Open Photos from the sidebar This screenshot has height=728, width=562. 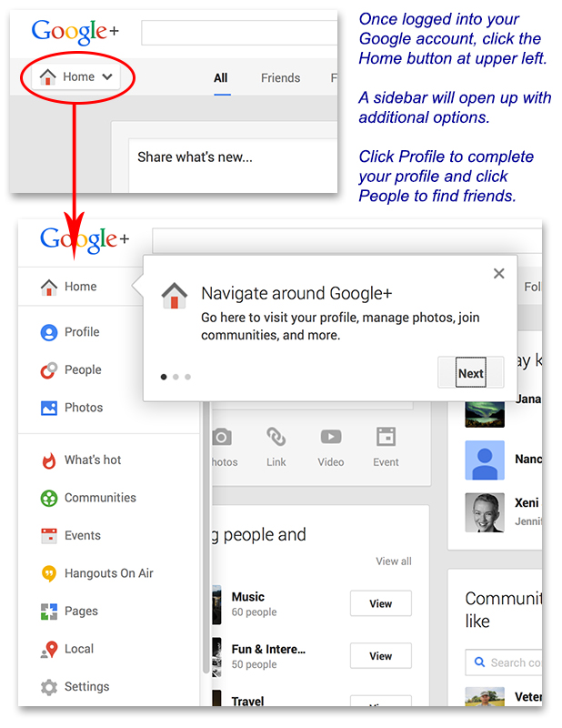coord(49,408)
